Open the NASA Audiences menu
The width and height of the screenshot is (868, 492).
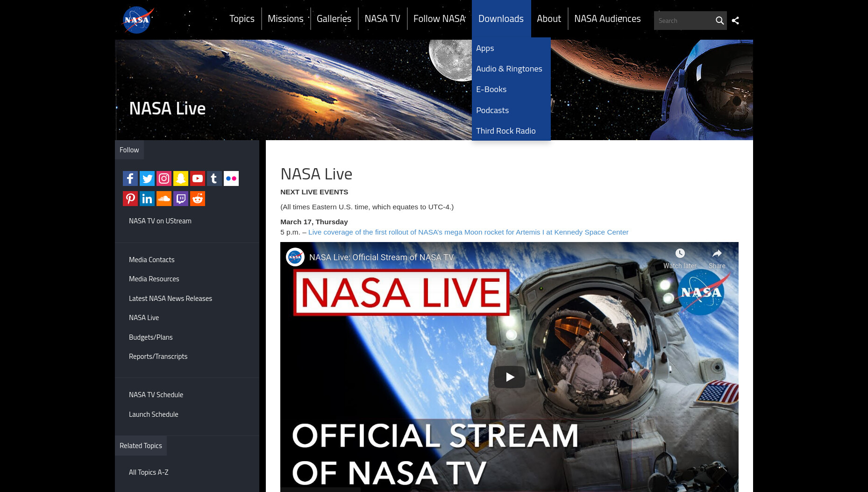coord(607,19)
